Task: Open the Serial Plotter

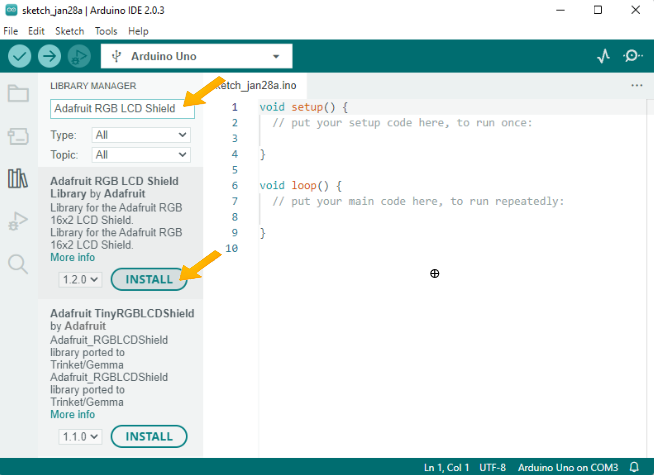Action: pos(604,56)
